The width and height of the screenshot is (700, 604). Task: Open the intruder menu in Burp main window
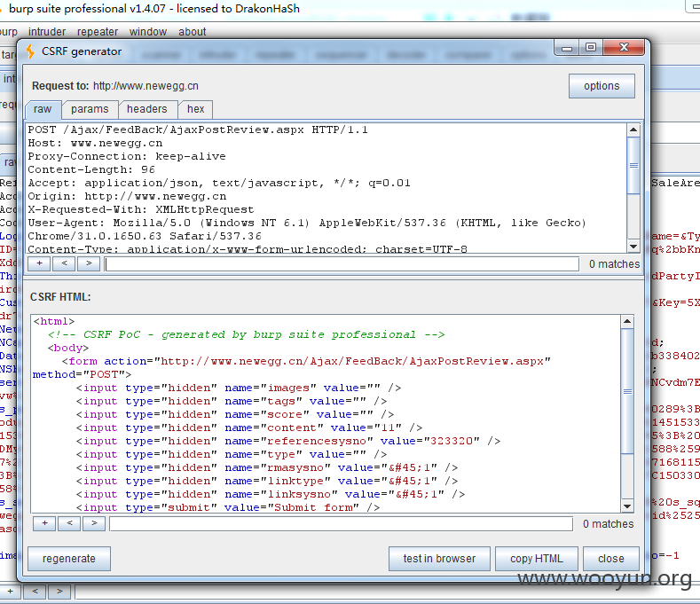(x=47, y=32)
